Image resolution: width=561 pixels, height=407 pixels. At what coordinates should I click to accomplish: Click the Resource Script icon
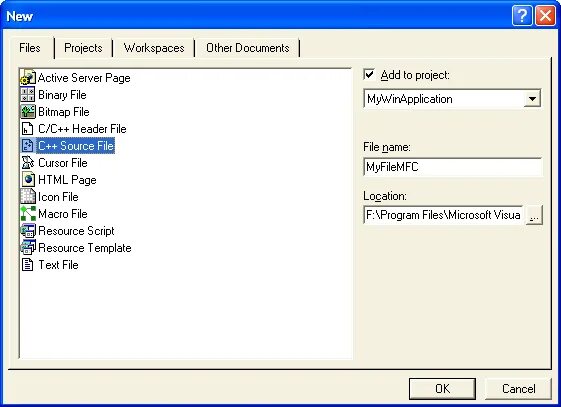pos(28,231)
